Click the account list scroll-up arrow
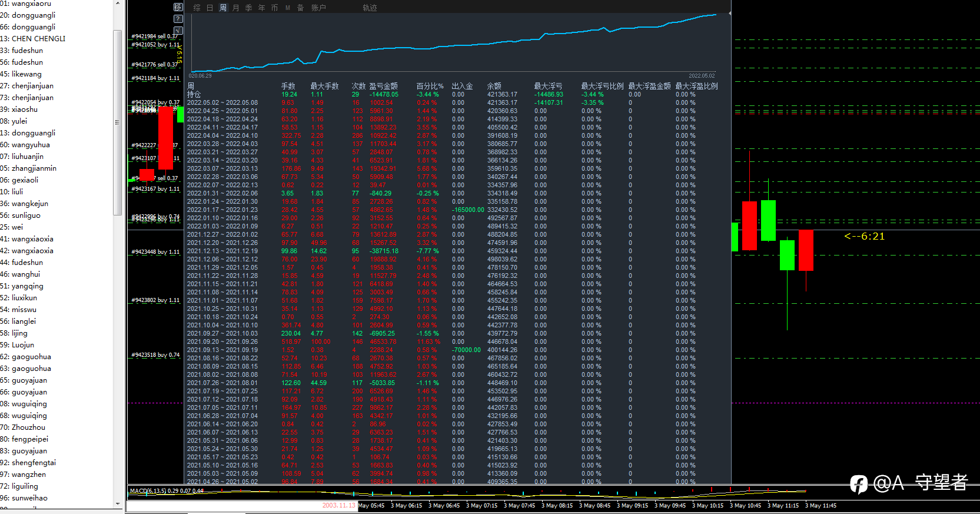The width and height of the screenshot is (980, 514). click(118, 4)
